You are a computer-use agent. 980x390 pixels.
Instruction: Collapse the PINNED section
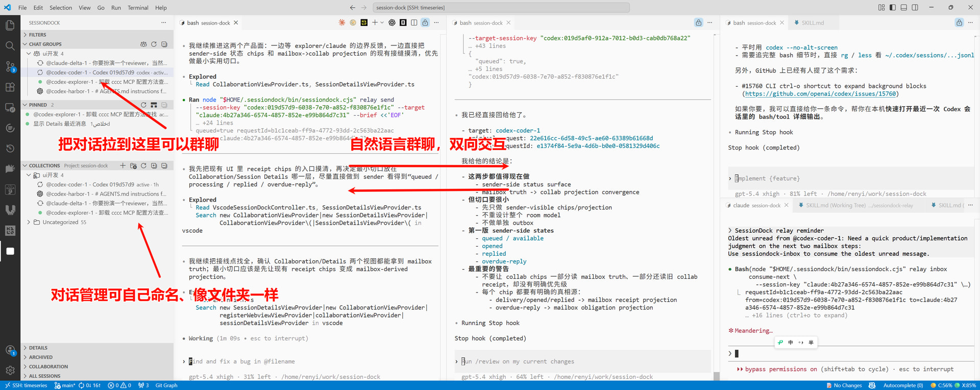(x=97, y=105)
